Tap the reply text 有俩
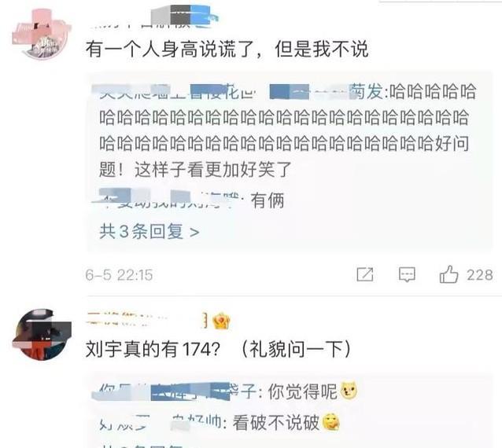 [268, 200]
